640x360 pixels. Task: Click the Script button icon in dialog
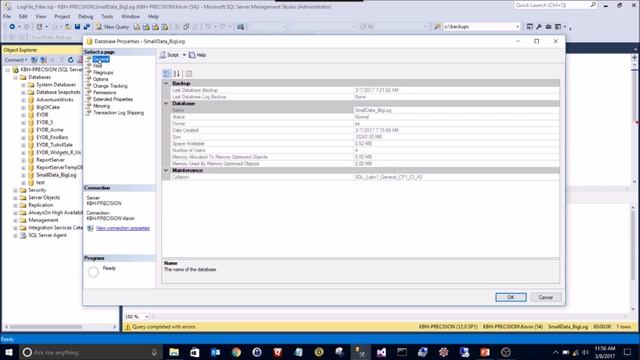click(x=169, y=55)
